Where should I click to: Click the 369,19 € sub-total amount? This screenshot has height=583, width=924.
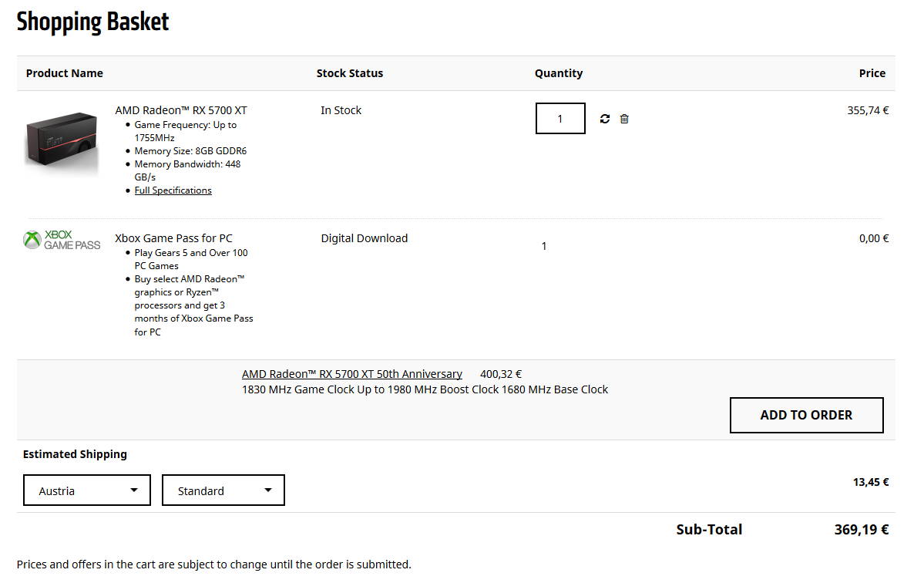[x=862, y=530]
